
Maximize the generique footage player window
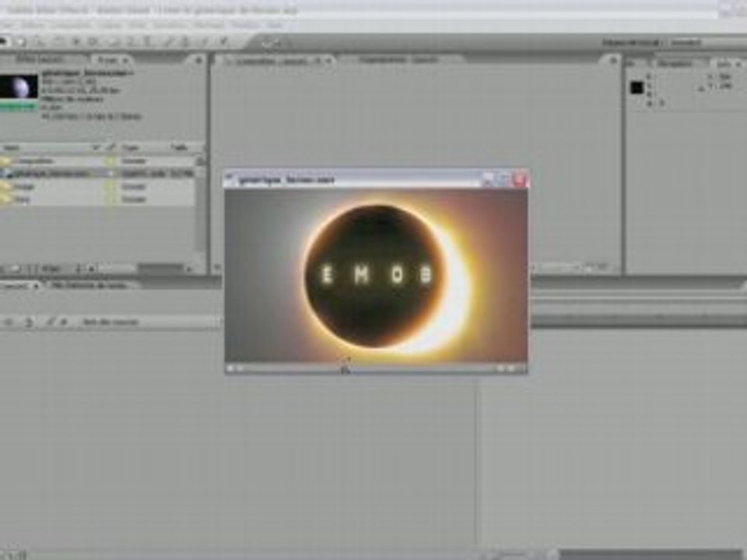coord(503,180)
